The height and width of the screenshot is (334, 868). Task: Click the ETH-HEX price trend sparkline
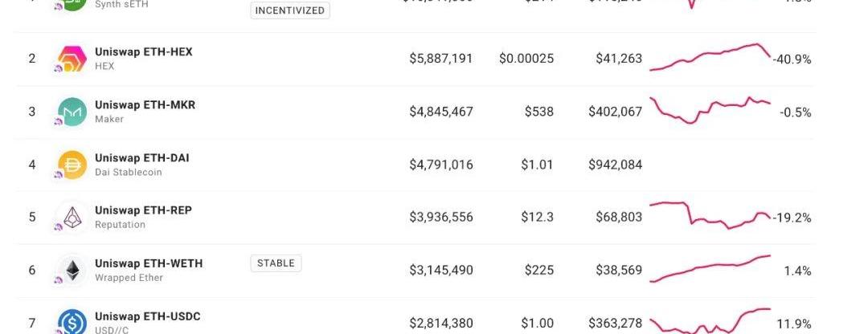click(710, 57)
